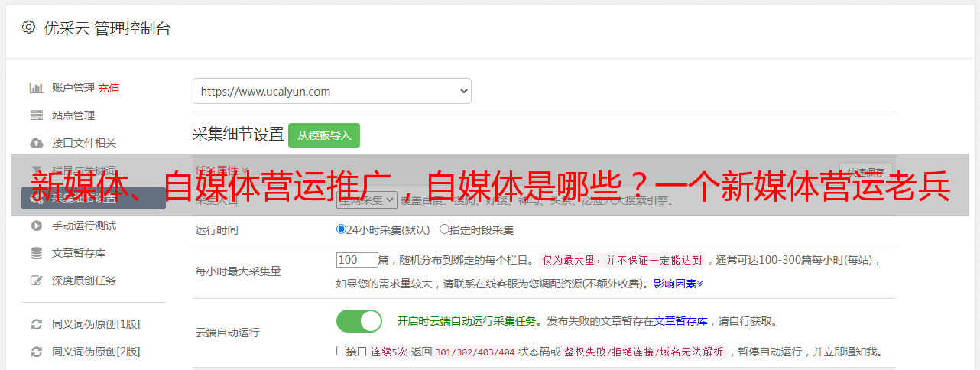Click the green 从模板导入 button
Screen dimensions: 980x370
pos(324,135)
